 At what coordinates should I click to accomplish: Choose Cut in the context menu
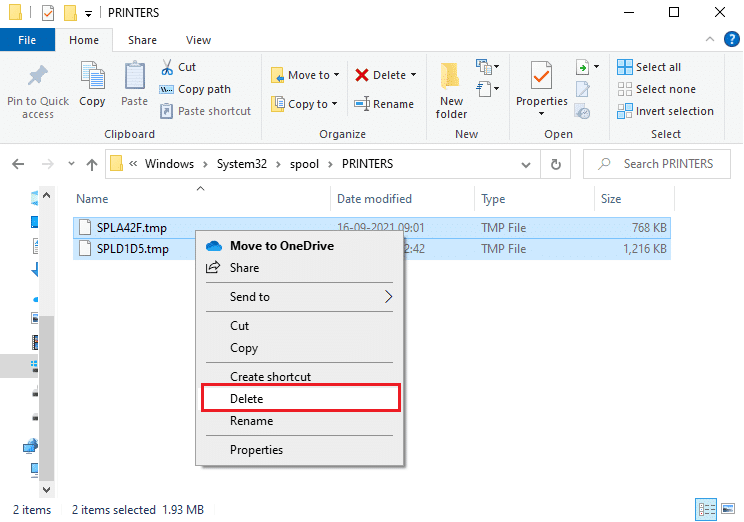[299, 326]
